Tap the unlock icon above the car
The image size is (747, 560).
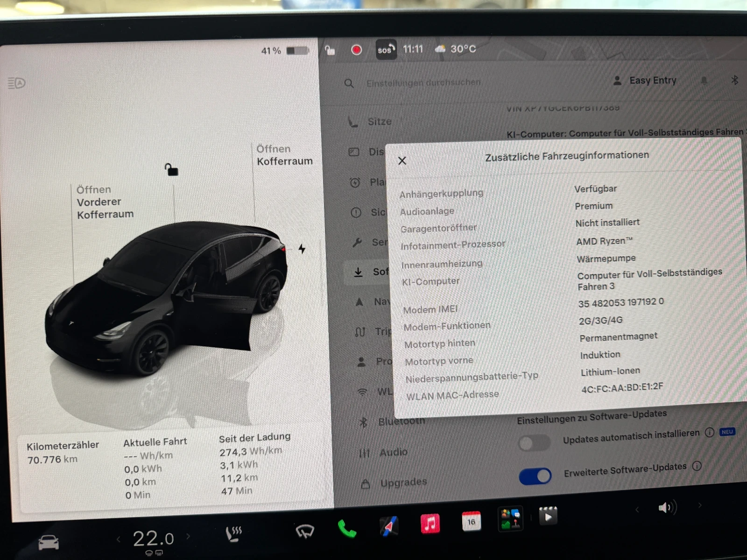[x=171, y=169]
